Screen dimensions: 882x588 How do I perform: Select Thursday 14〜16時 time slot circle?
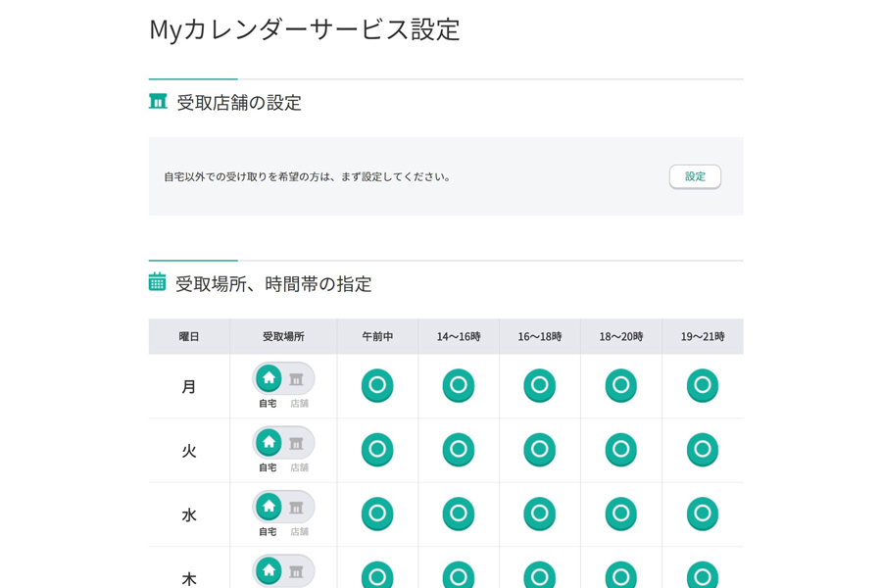click(x=459, y=575)
